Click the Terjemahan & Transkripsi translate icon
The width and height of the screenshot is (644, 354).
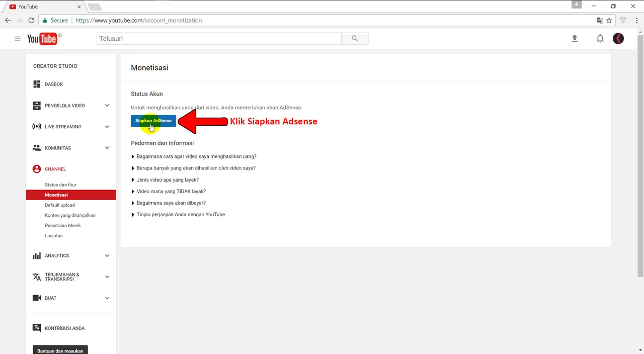(x=37, y=277)
